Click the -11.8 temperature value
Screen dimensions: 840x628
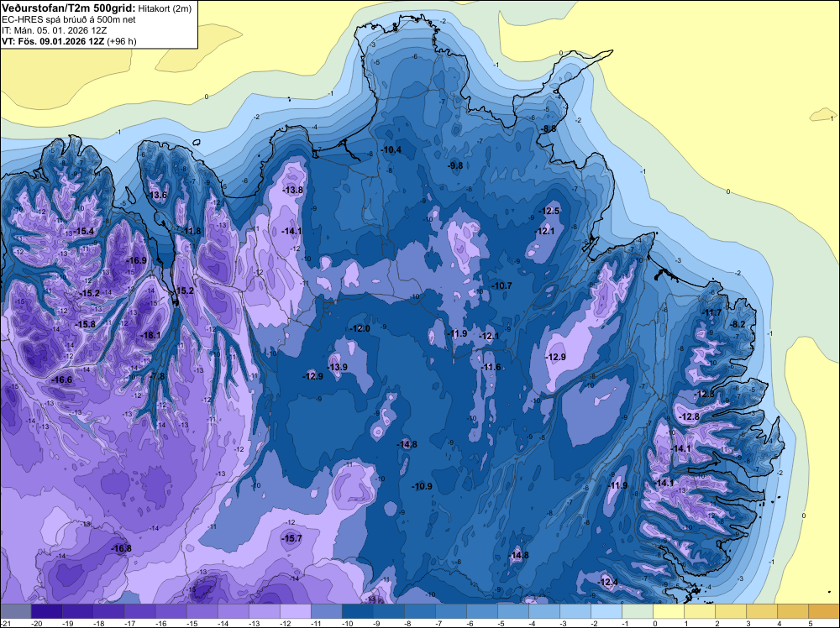click(x=192, y=231)
